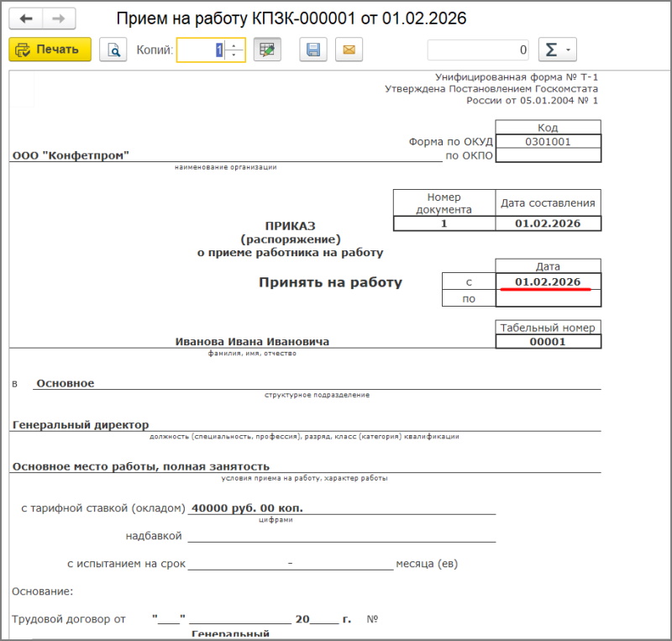Open the sigma sum dropdown
The width and height of the screenshot is (672, 641).
coord(557,50)
